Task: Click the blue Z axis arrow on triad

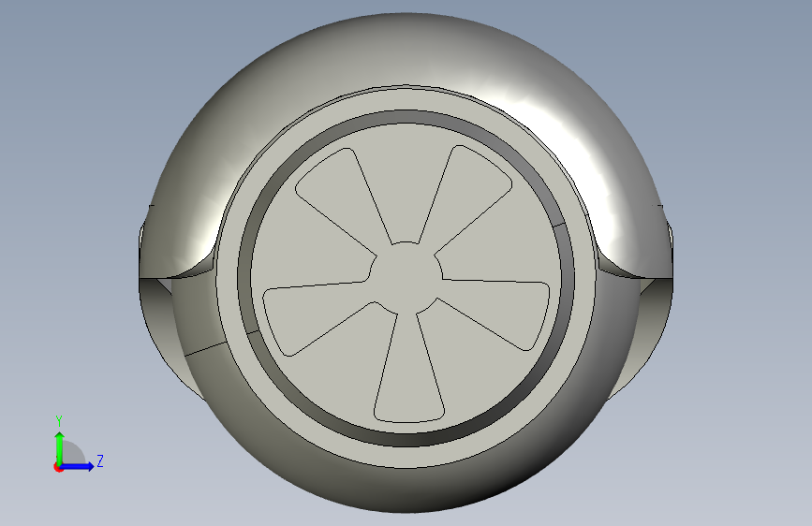Action: coord(78,466)
